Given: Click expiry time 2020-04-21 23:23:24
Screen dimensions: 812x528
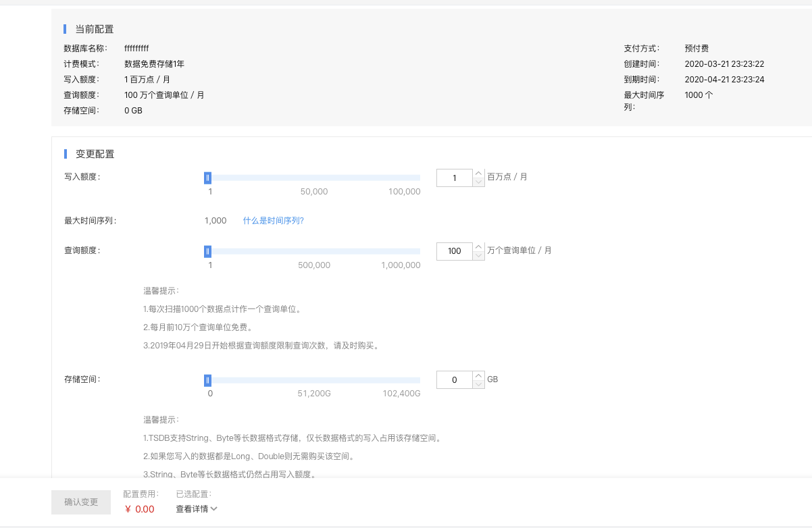Looking at the screenshot, I should click(x=724, y=80).
